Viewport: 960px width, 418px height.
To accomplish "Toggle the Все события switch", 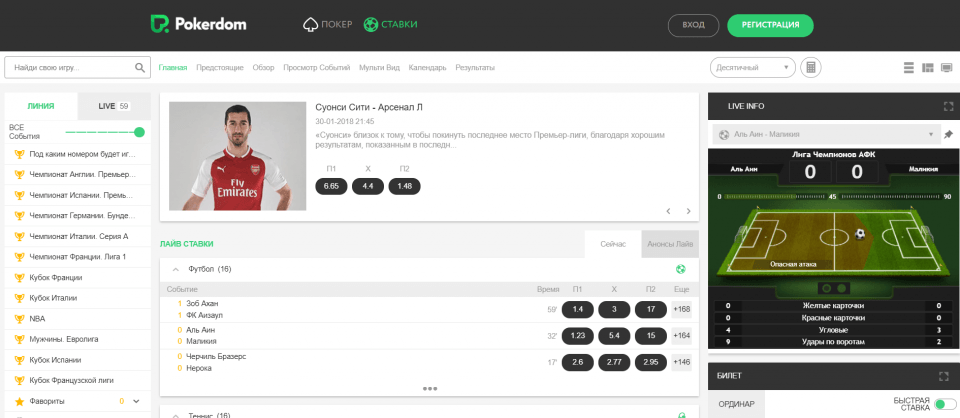I will (x=138, y=132).
